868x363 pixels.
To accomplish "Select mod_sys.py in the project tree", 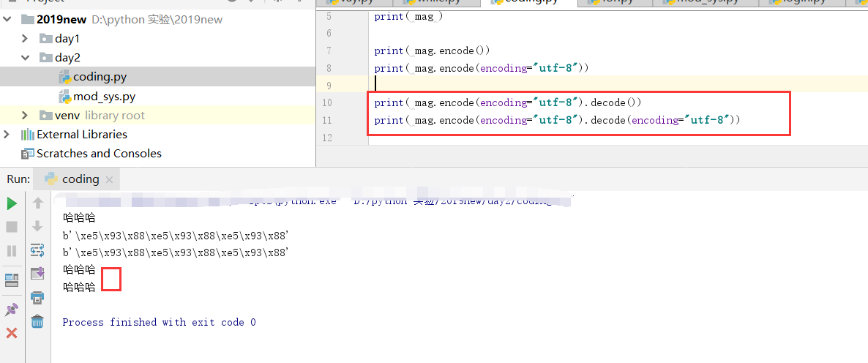I will click(x=97, y=97).
